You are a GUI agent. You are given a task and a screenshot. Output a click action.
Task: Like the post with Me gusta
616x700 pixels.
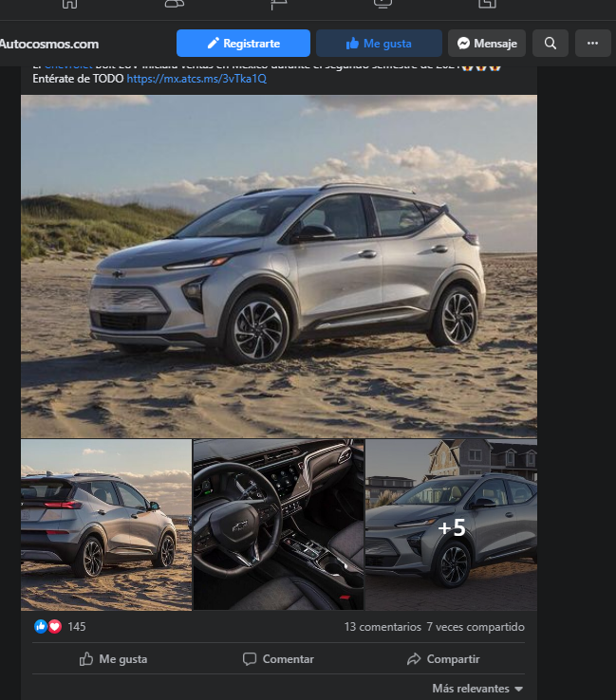pos(114,659)
